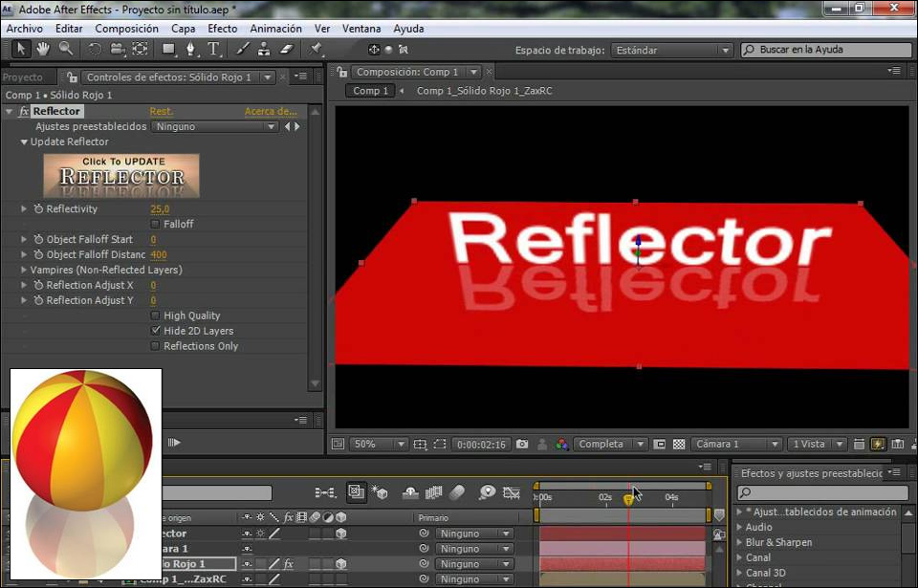This screenshot has height=588, width=918.
Task: Expand Reflection Adjust X property
Action: [x=24, y=285]
